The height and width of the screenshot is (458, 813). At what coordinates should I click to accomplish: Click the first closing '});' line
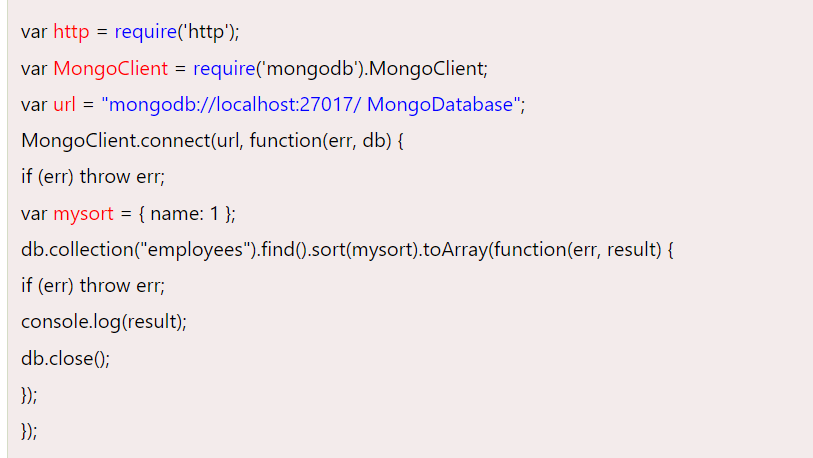pos(29,394)
